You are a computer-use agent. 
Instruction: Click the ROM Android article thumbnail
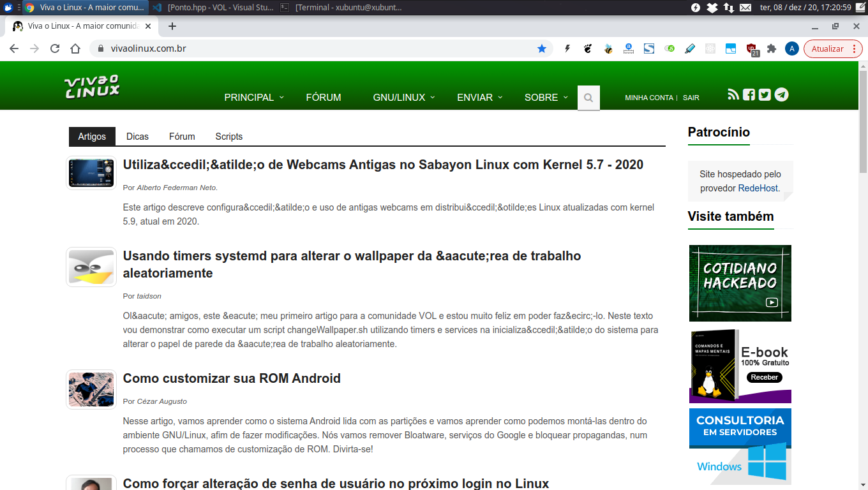coord(91,389)
